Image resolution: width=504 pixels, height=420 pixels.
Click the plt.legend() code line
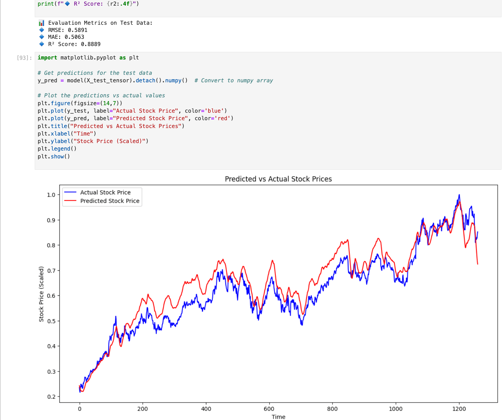(x=57, y=149)
